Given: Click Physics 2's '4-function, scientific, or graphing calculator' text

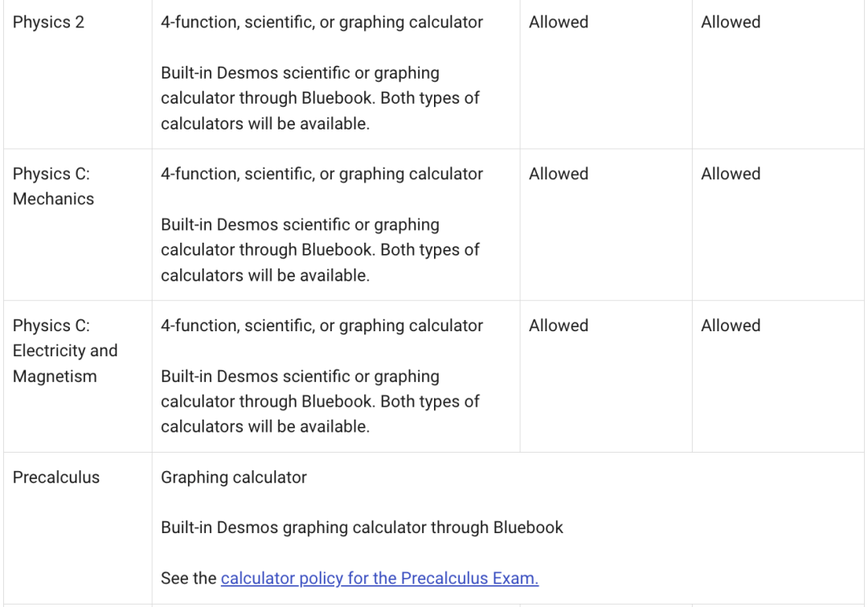Looking at the screenshot, I should [x=321, y=23].
